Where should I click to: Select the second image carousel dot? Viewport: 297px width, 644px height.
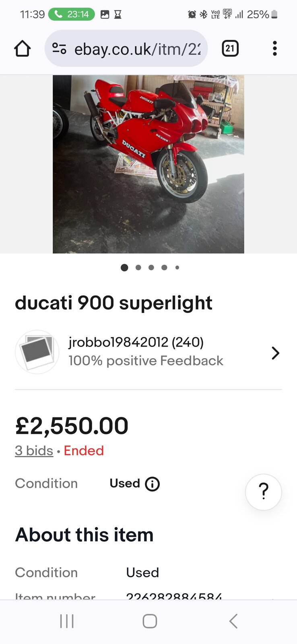tap(138, 268)
